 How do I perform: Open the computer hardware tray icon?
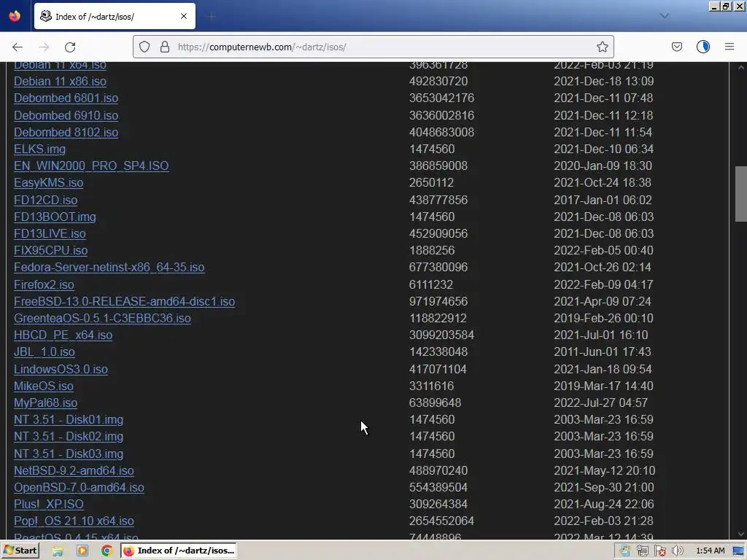642,551
